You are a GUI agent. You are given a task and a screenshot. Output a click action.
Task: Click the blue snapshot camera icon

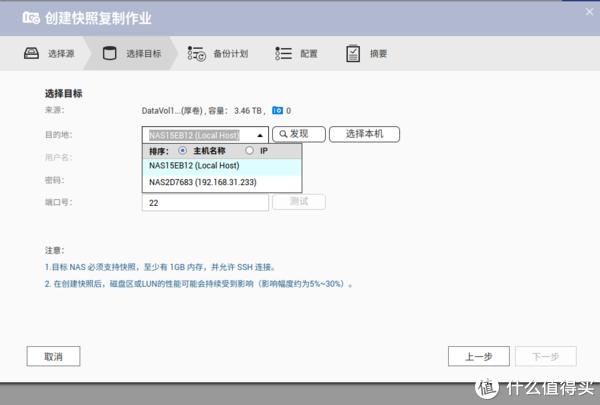277,111
